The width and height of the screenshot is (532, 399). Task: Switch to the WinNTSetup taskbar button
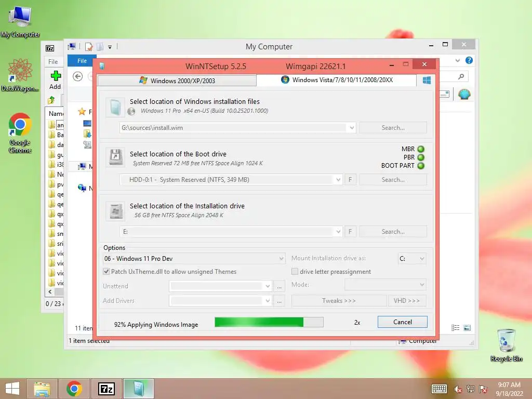[x=138, y=389]
